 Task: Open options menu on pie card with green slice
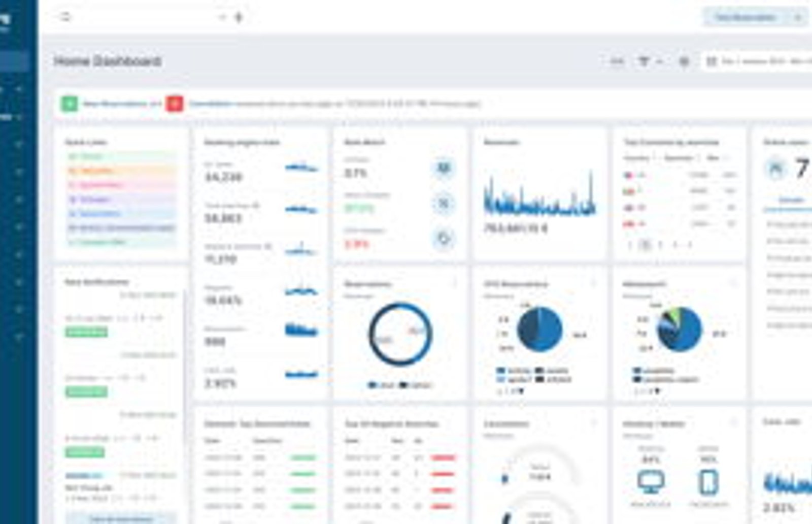point(734,283)
